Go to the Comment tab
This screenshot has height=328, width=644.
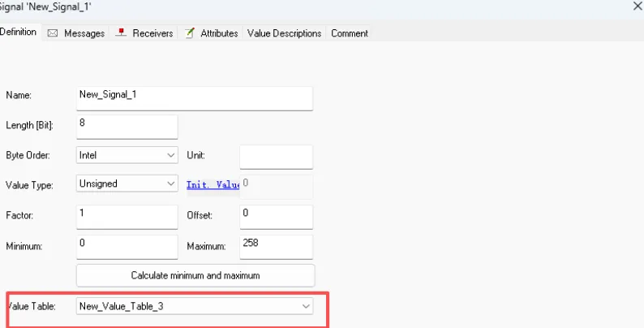[349, 33]
